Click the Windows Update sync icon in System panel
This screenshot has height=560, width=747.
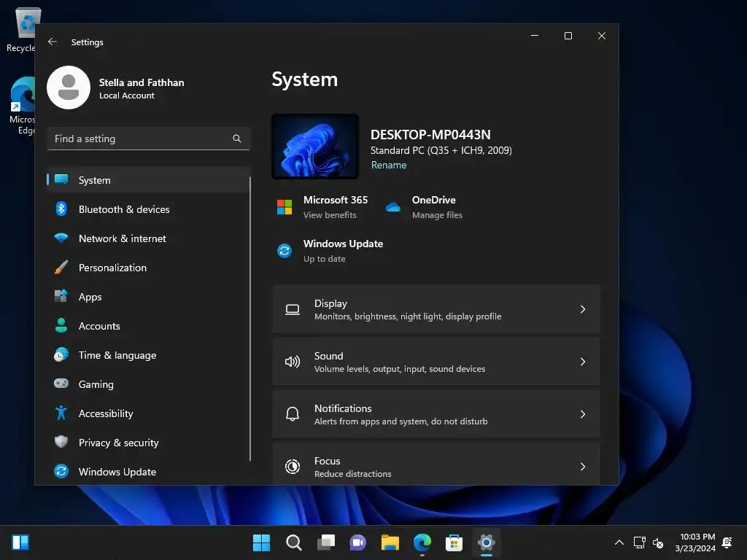pyautogui.click(x=285, y=251)
